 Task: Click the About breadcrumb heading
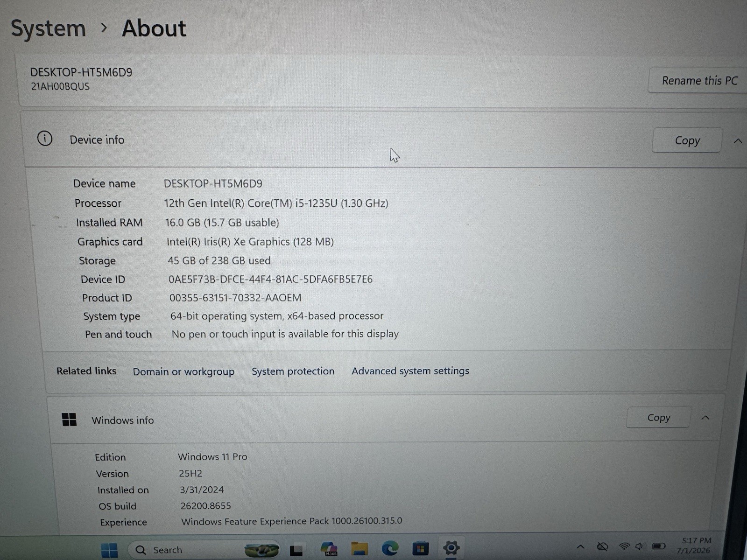tap(154, 28)
